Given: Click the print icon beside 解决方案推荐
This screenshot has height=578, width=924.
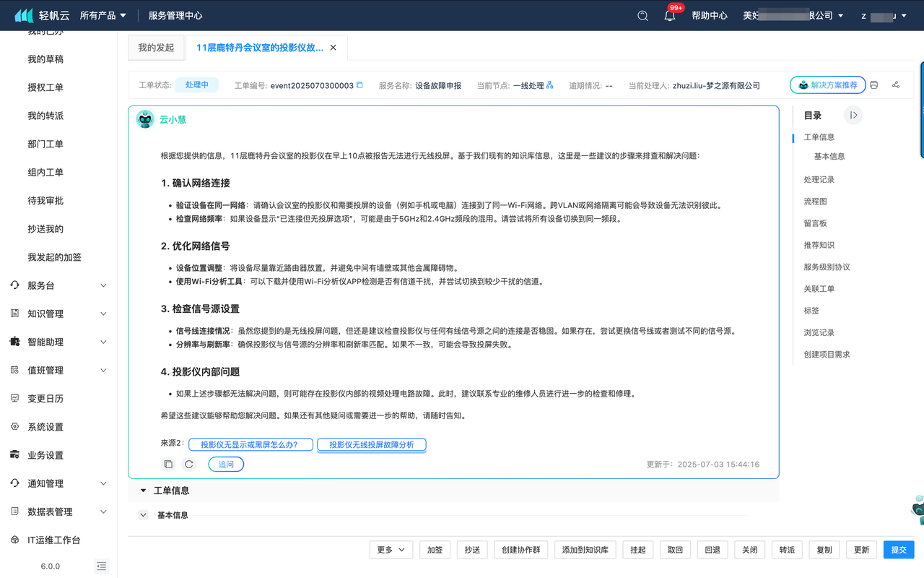Looking at the screenshot, I should (873, 85).
